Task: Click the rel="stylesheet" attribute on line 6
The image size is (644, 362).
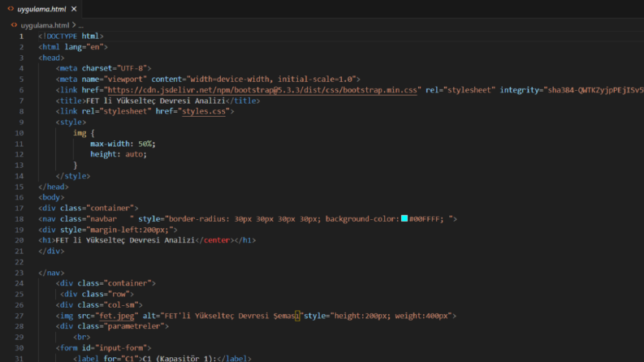Action: click(x=460, y=90)
